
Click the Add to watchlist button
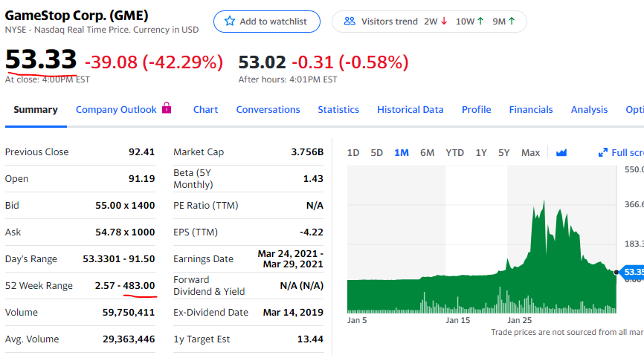pyautogui.click(x=267, y=22)
